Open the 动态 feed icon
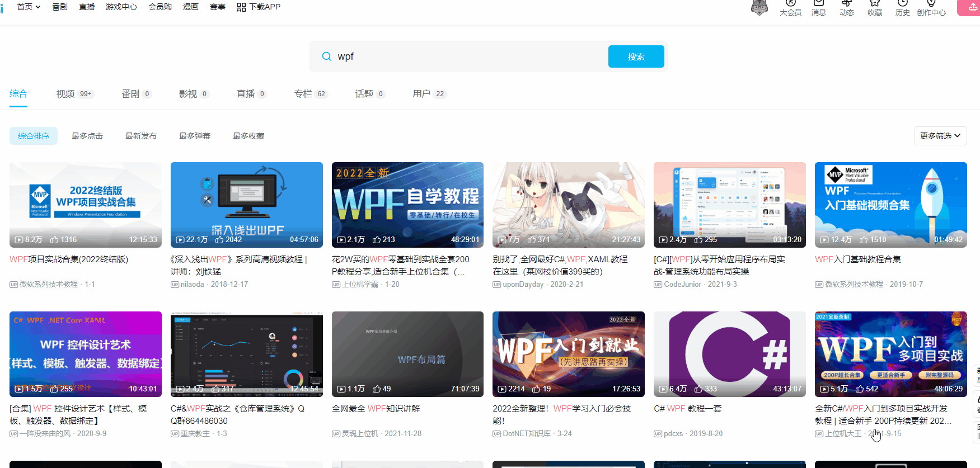The height and width of the screenshot is (468, 980). 846,3
